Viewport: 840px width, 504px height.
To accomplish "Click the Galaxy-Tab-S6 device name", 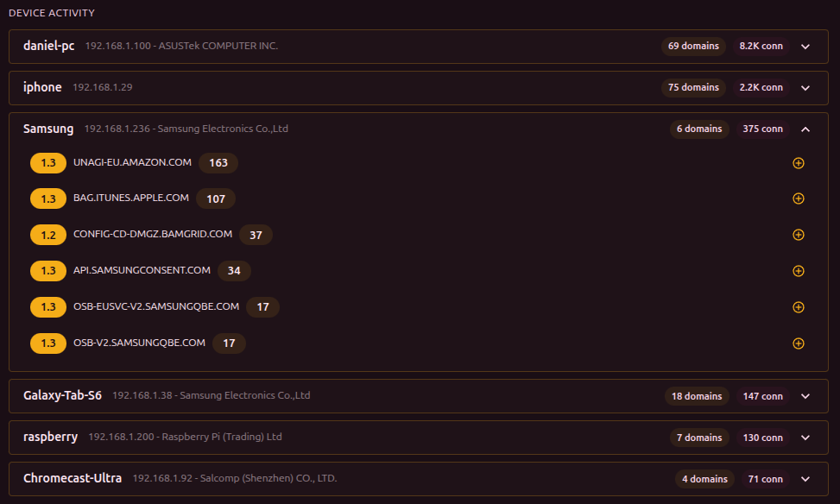I will pyautogui.click(x=62, y=396).
